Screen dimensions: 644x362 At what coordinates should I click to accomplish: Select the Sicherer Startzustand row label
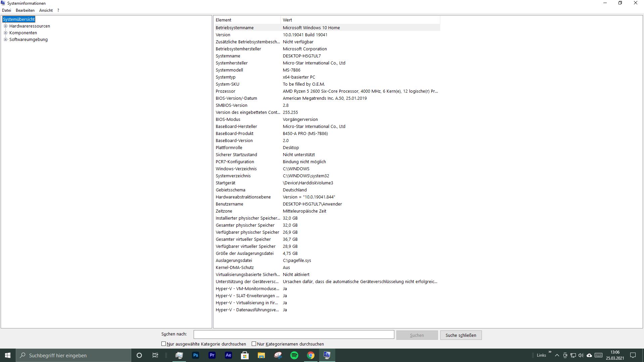[236, 155]
